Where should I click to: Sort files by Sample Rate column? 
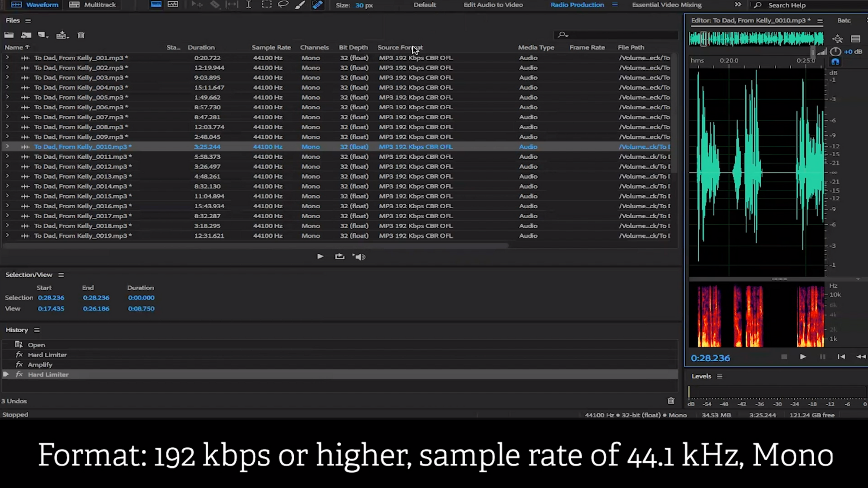271,47
